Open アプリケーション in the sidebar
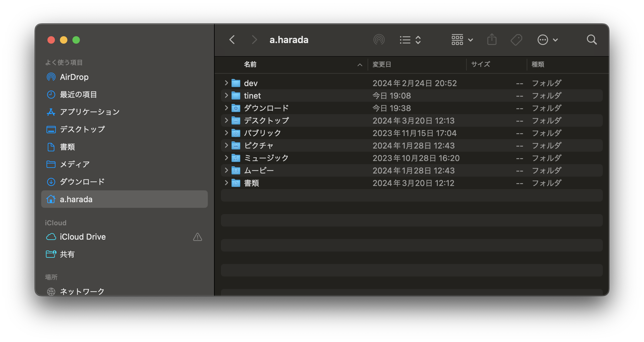The image size is (644, 342). click(90, 112)
